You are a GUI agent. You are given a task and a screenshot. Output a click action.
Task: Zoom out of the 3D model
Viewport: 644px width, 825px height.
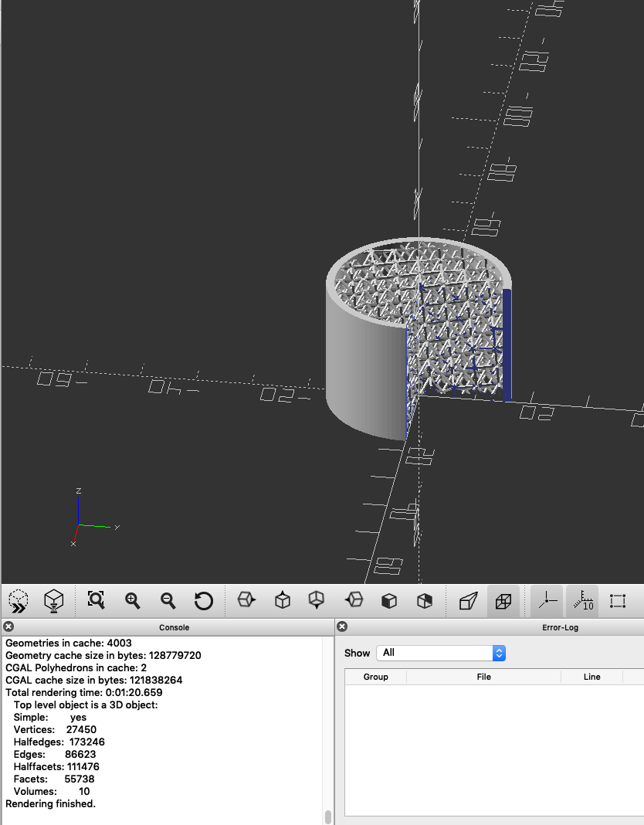(x=168, y=600)
